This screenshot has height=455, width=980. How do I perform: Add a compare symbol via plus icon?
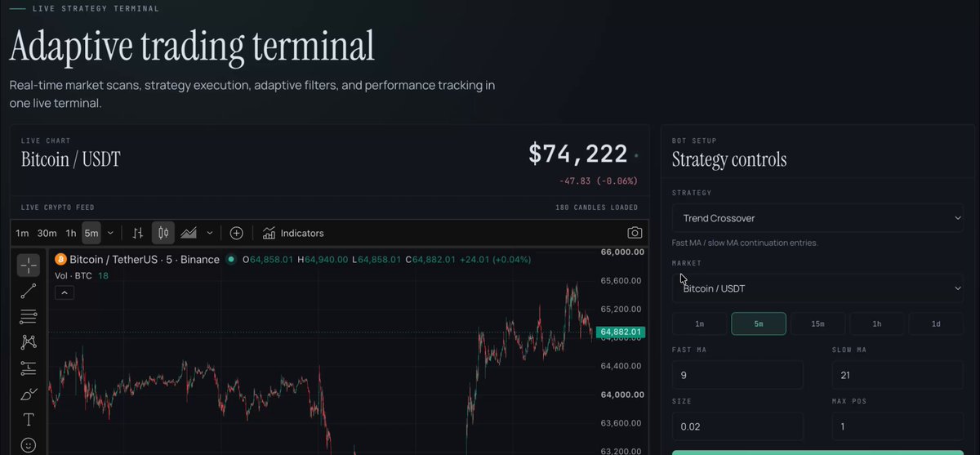237,233
